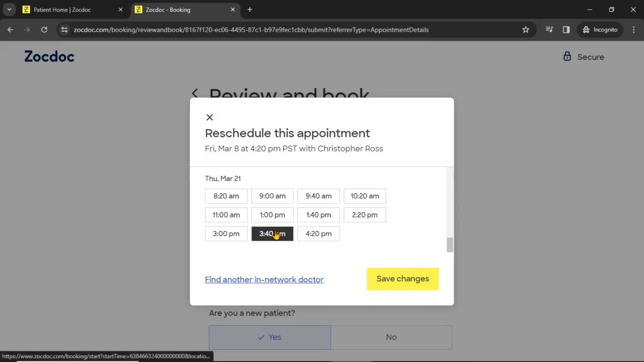Open Find another in-network doctor link

point(264,280)
